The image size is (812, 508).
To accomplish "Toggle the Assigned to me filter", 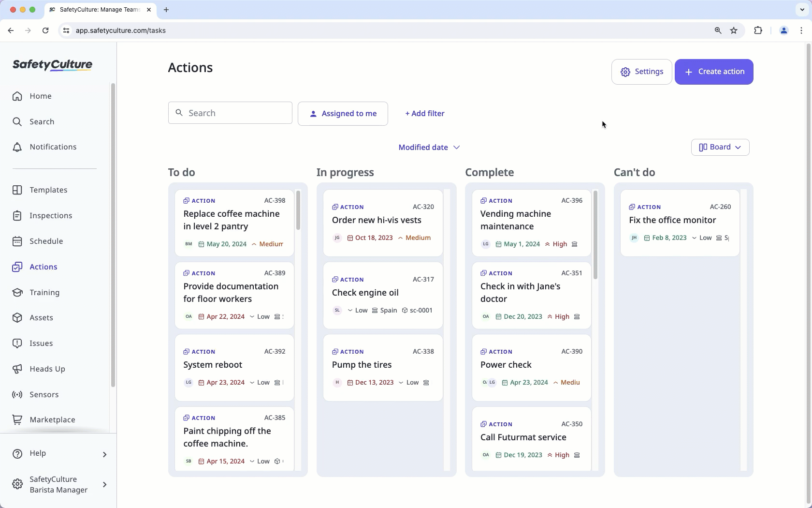I will [x=343, y=114].
